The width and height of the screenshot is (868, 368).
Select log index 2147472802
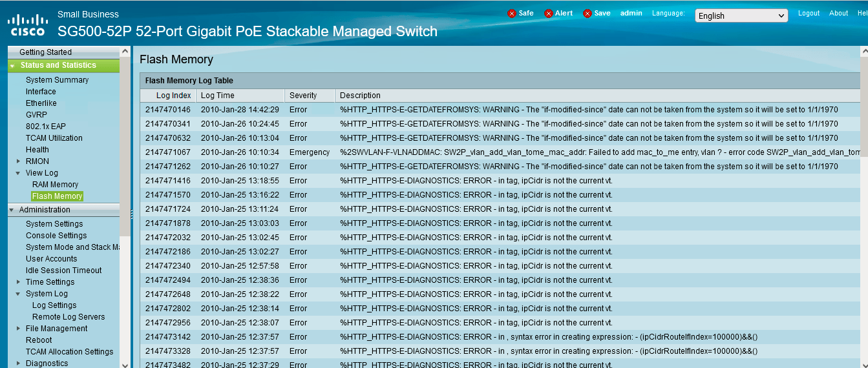point(168,309)
